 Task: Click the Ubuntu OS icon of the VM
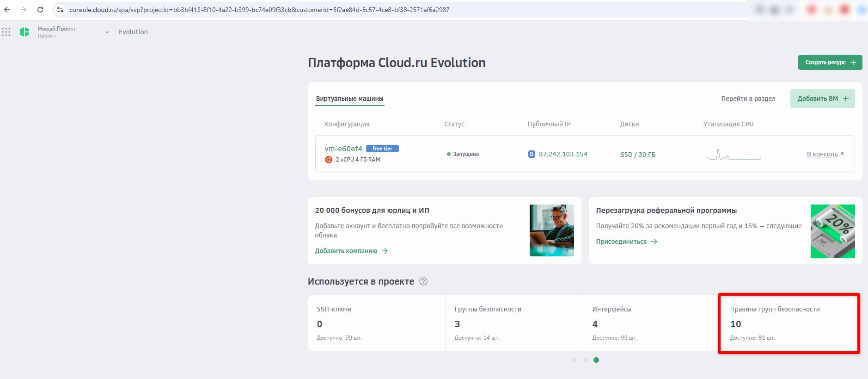click(x=329, y=160)
